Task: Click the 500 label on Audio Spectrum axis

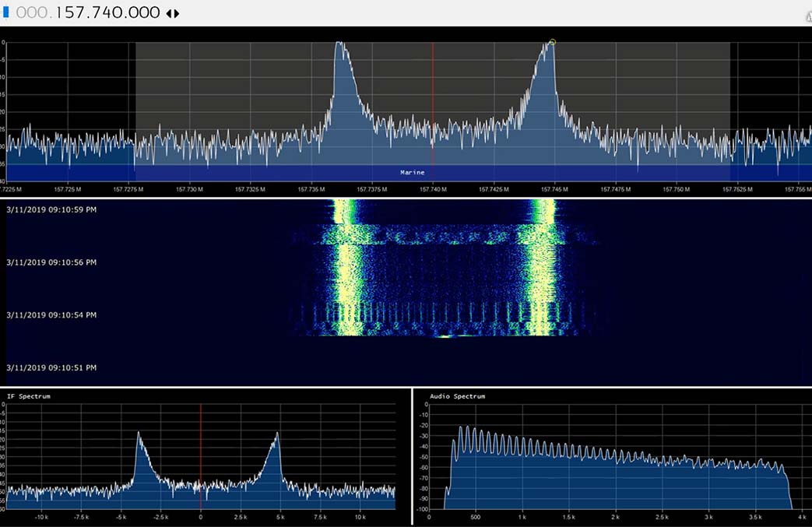Action: point(476,517)
